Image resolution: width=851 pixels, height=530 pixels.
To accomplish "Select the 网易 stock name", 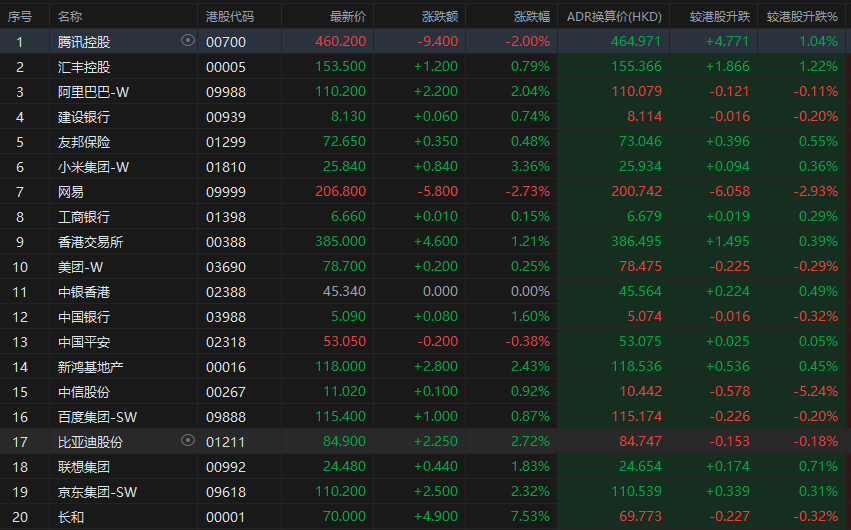I will [71, 191].
